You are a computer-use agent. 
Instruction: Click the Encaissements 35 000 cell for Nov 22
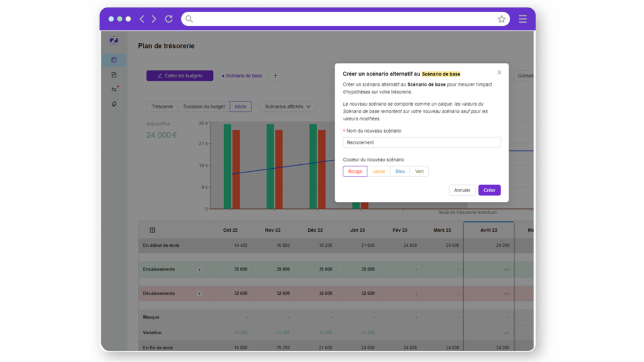pos(283,269)
